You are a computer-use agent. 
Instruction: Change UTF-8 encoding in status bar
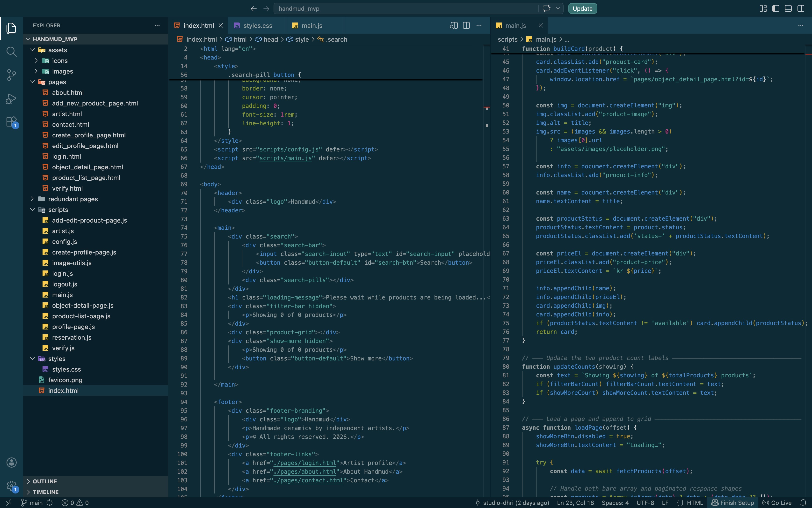645,503
